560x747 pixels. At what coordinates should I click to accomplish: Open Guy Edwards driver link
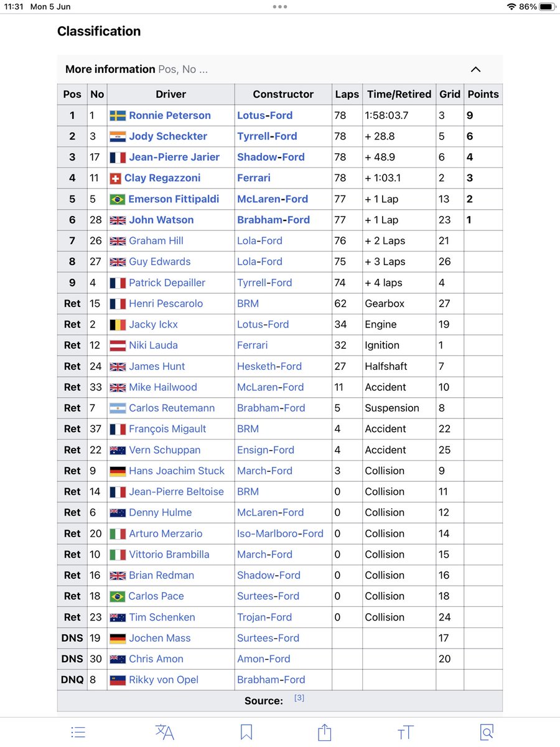click(160, 261)
